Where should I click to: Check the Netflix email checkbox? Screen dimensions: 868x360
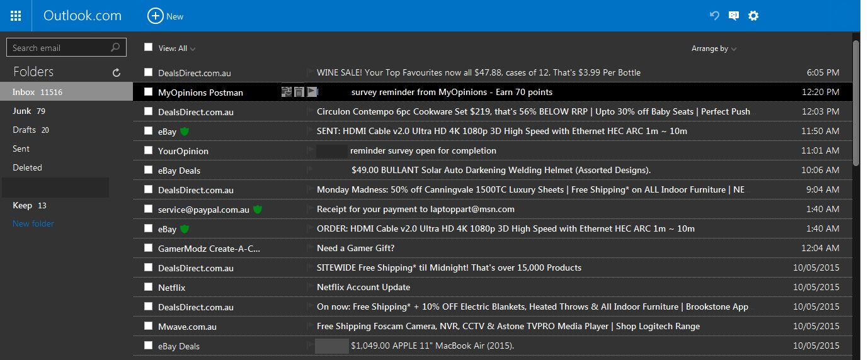coord(148,287)
